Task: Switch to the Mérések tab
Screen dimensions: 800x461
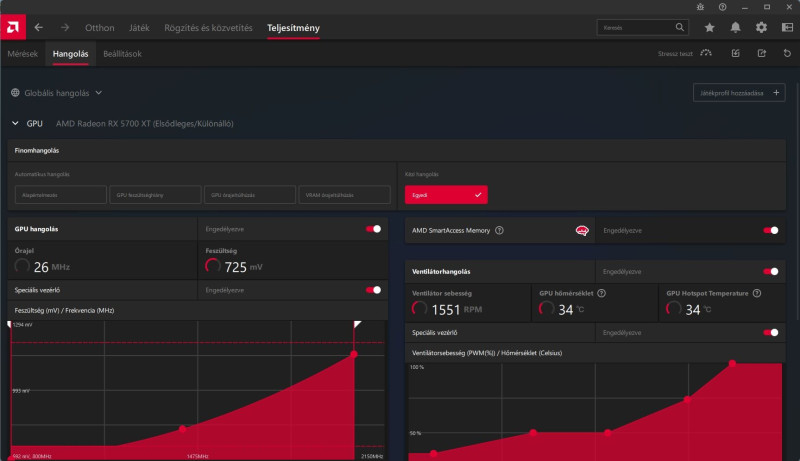Action: point(22,54)
